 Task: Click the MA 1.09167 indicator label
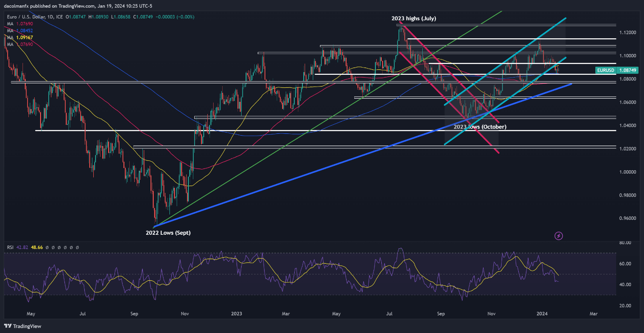coord(20,37)
